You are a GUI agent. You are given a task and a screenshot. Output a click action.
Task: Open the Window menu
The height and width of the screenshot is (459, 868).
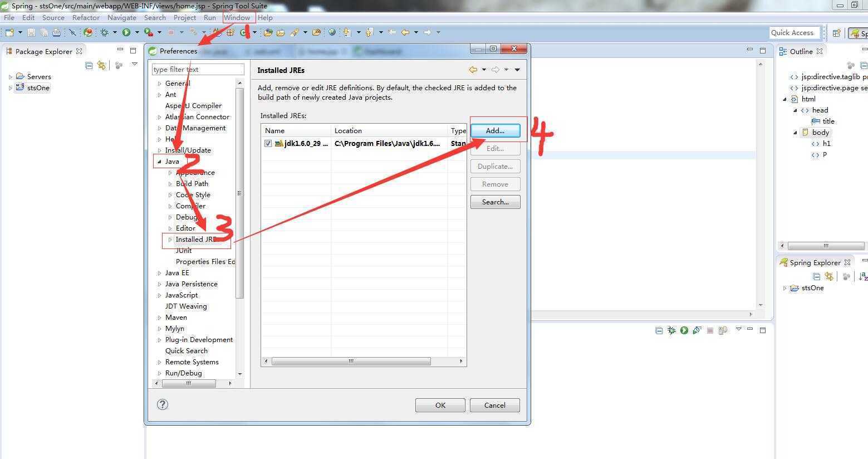[x=237, y=17]
